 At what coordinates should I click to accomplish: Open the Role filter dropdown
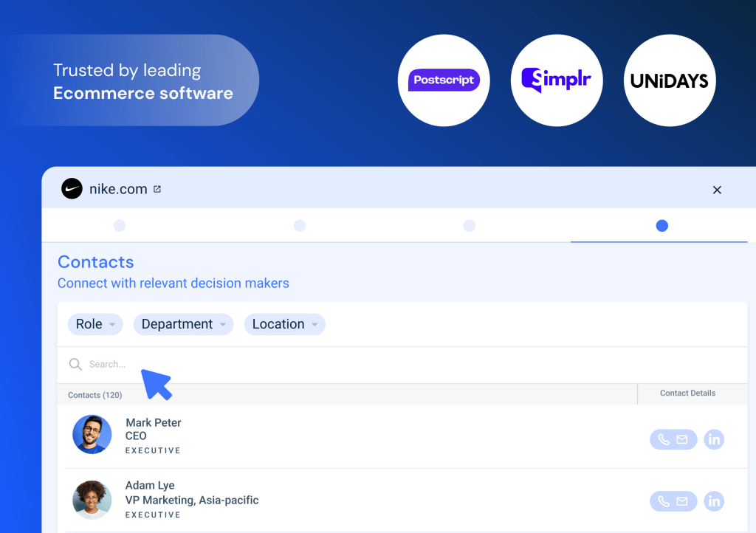tap(95, 324)
